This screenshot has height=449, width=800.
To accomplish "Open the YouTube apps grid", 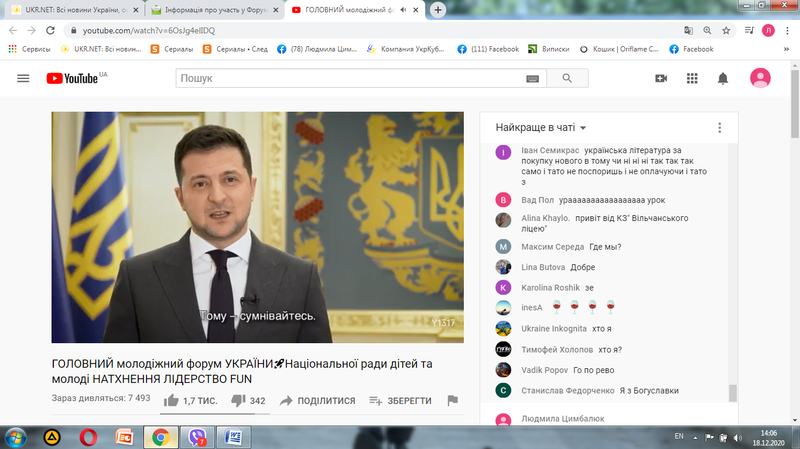I will point(692,78).
